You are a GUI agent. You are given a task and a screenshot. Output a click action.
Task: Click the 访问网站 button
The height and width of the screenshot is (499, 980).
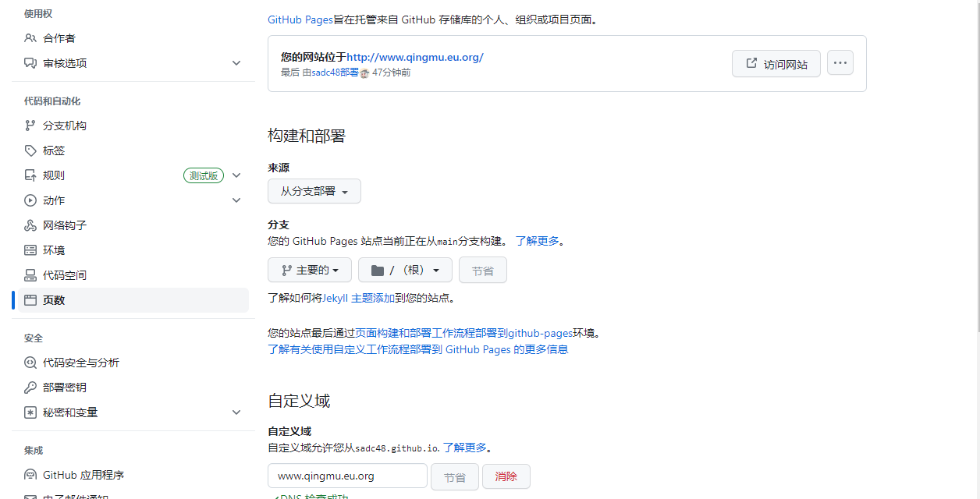(776, 64)
